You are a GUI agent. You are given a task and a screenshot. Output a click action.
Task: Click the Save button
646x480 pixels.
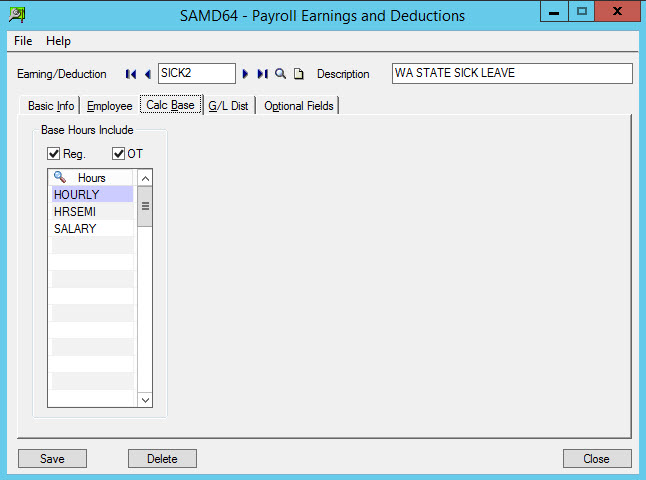[52, 459]
